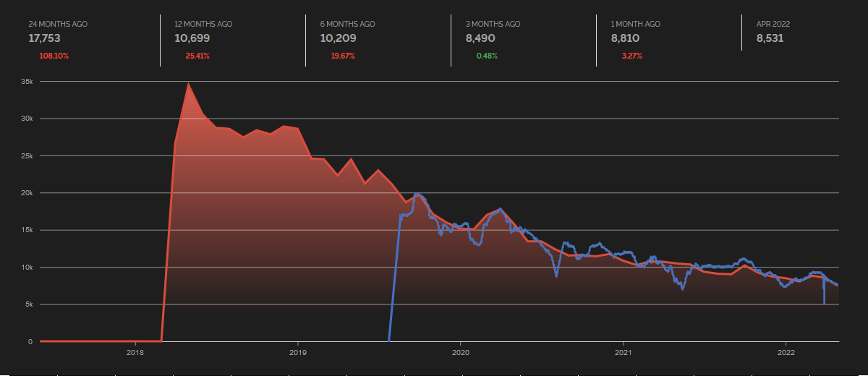
Task: Click the 17,753 value
Action: [x=44, y=38]
